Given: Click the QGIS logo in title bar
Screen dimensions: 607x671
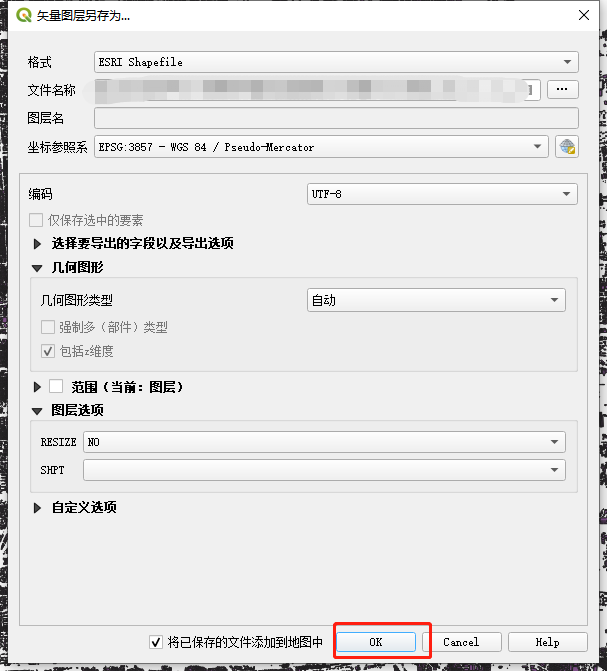Looking at the screenshot, I should click(x=24, y=15).
